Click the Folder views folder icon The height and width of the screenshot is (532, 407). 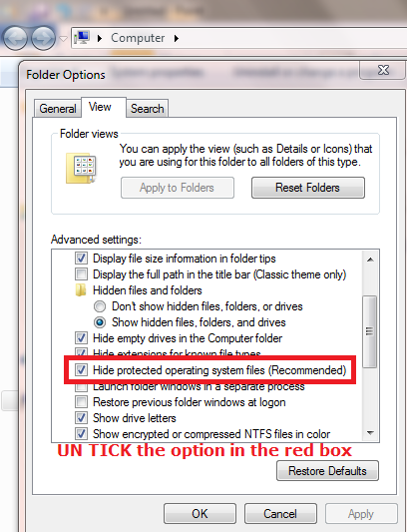point(81,168)
